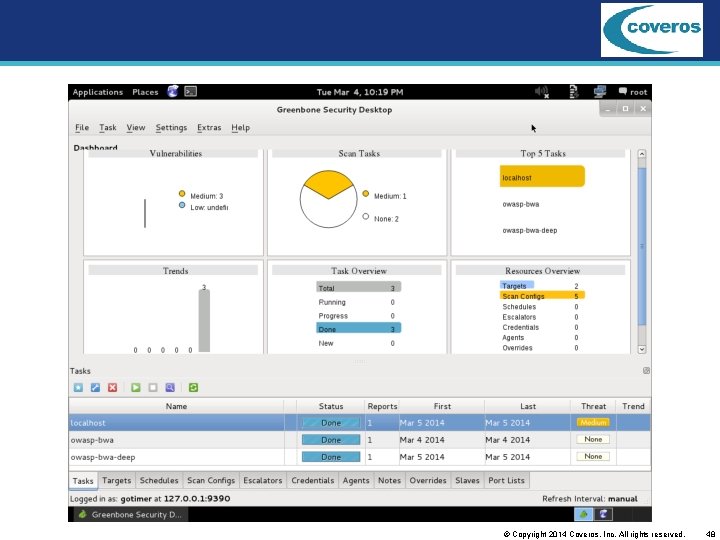Click the Greenbone Security Desktop taskbar button
Viewport: 720px width, 540px height.
(x=130, y=514)
